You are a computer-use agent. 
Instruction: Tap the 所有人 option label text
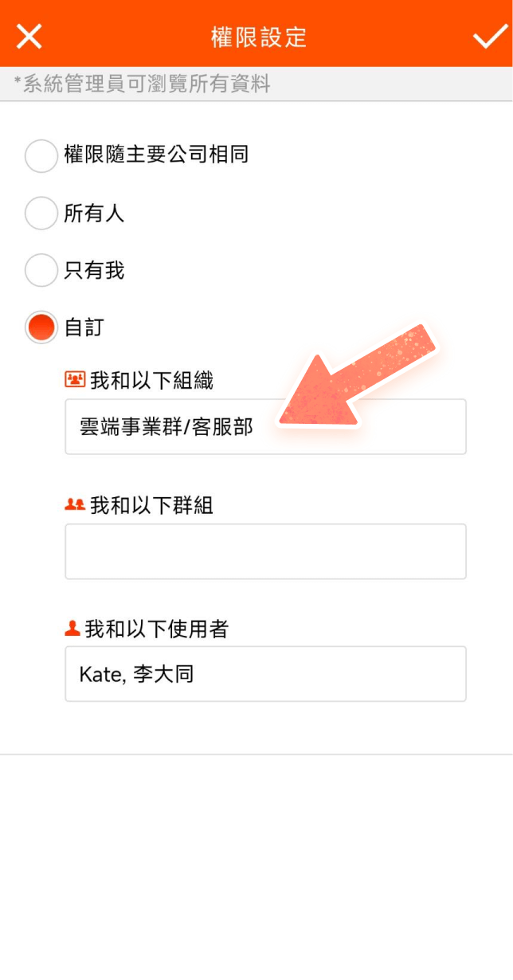pos(95,214)
